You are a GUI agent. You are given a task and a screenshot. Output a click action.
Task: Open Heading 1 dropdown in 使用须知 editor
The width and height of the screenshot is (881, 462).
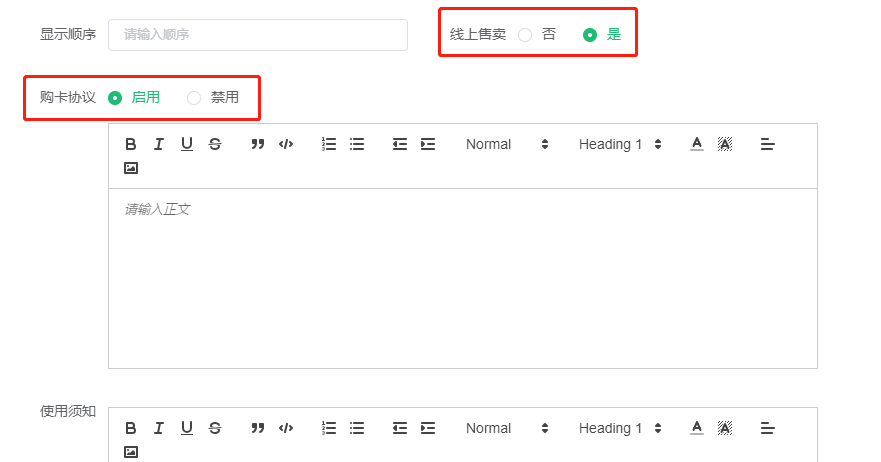[620, 428]
